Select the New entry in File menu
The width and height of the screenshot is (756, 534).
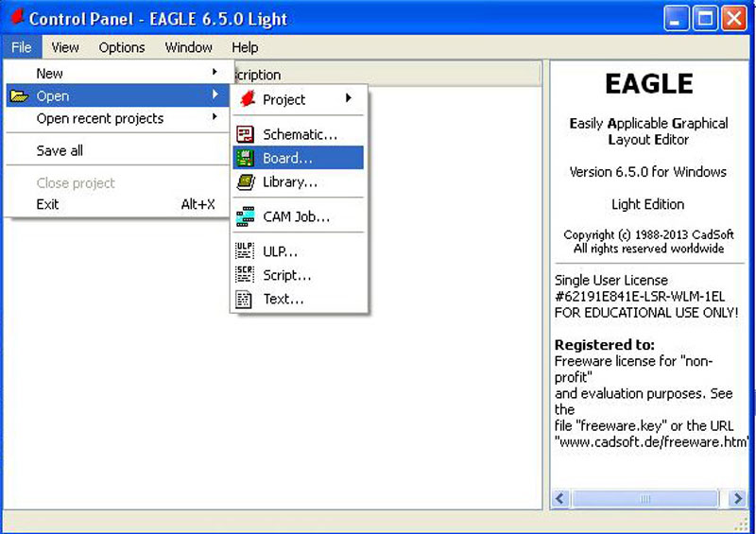pos(117,74)
